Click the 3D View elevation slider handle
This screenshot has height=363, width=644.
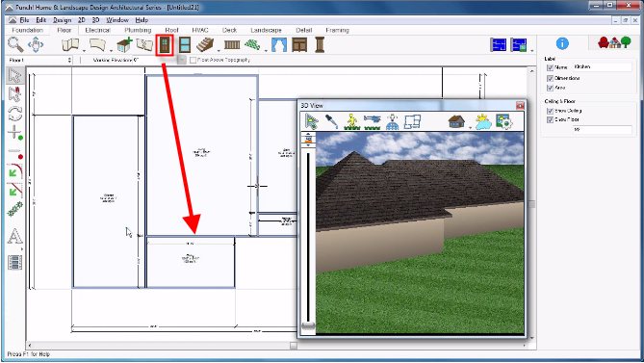tap(308, 326)
